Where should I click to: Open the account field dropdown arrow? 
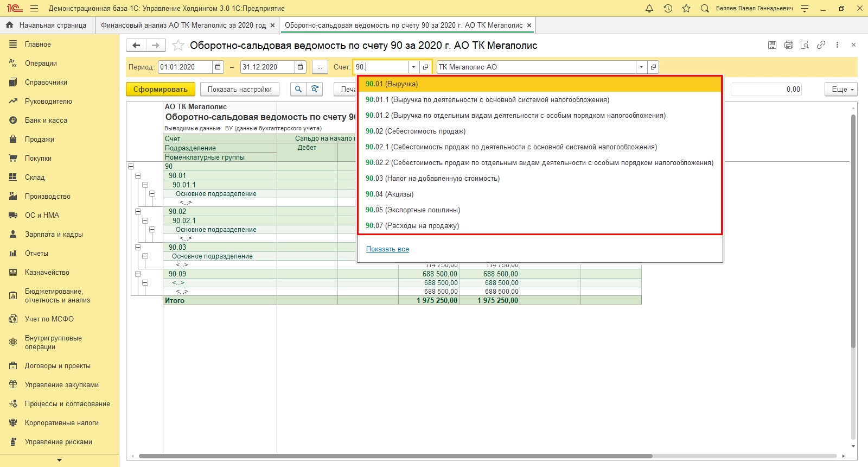tap(413, 67)
